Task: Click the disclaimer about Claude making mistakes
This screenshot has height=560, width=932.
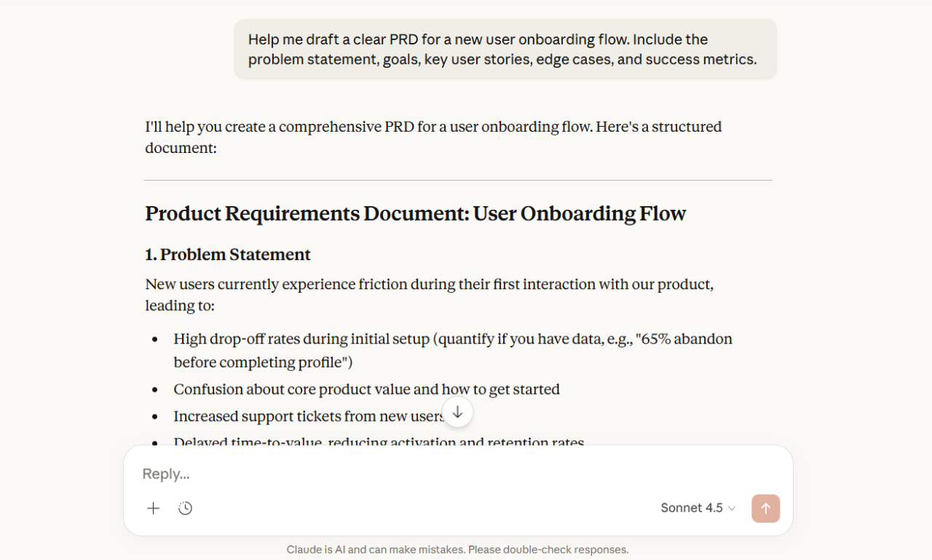Action: [x=457, y=549]
